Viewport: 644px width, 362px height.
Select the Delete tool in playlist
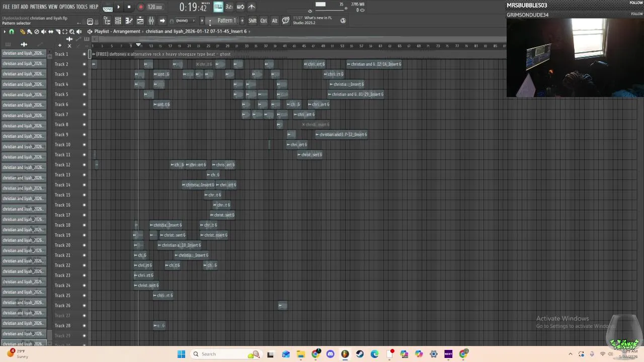click(36, 32)
